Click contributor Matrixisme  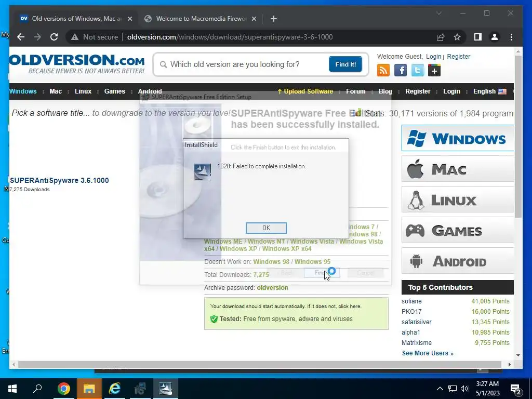(417, 343)
